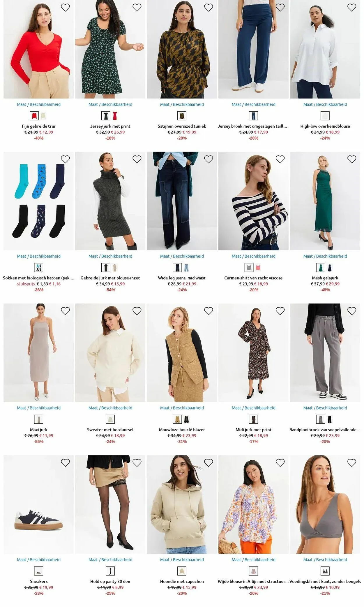364x607 pixels.
Task: Save the socks pack to wishlist
Action: point(65,159)
